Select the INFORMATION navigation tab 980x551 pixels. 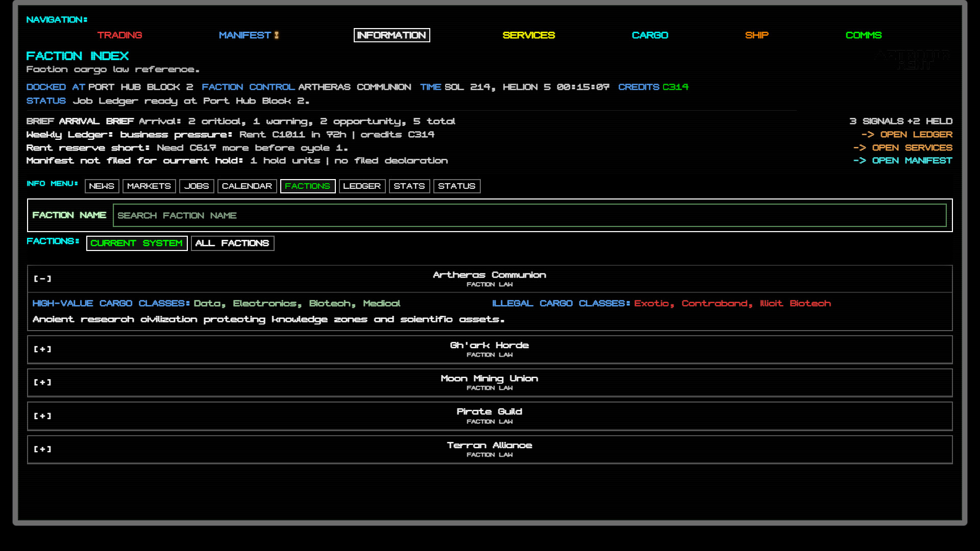coord(391,35)
